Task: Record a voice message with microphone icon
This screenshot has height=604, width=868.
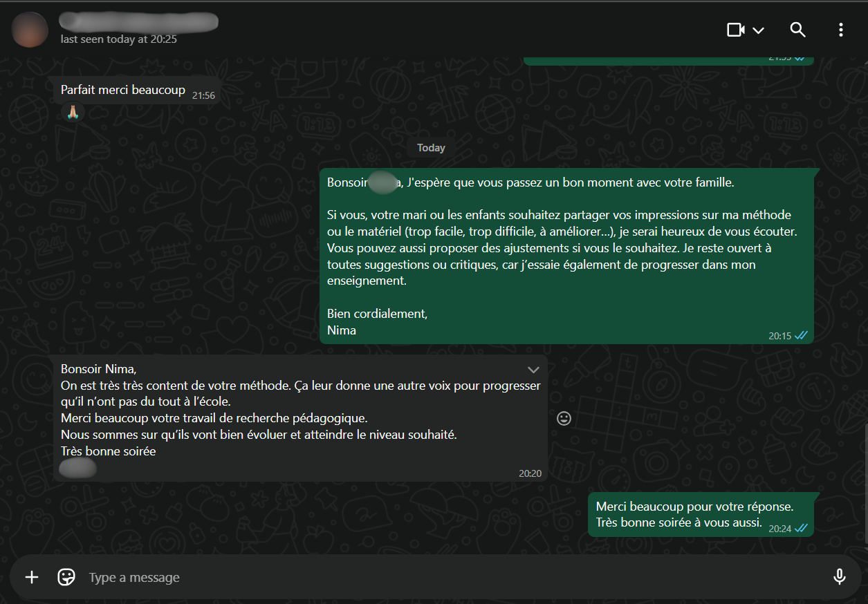Action: pyautogui.click(x=840, y=577)
